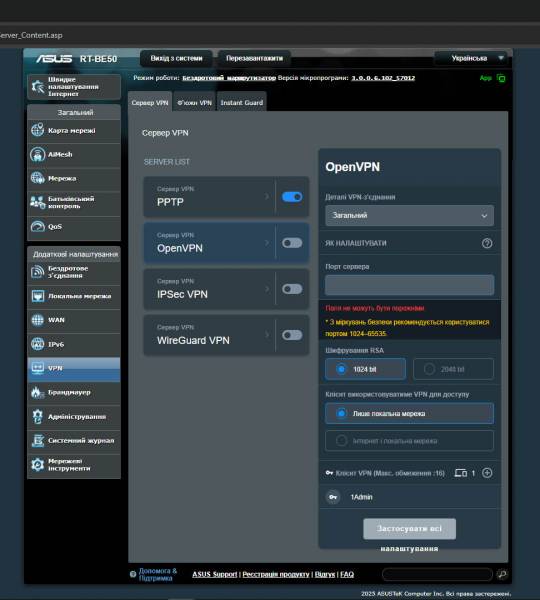Select Internet and local network option
The width and height of the screenshot is (540, 600).
point(409,441)
